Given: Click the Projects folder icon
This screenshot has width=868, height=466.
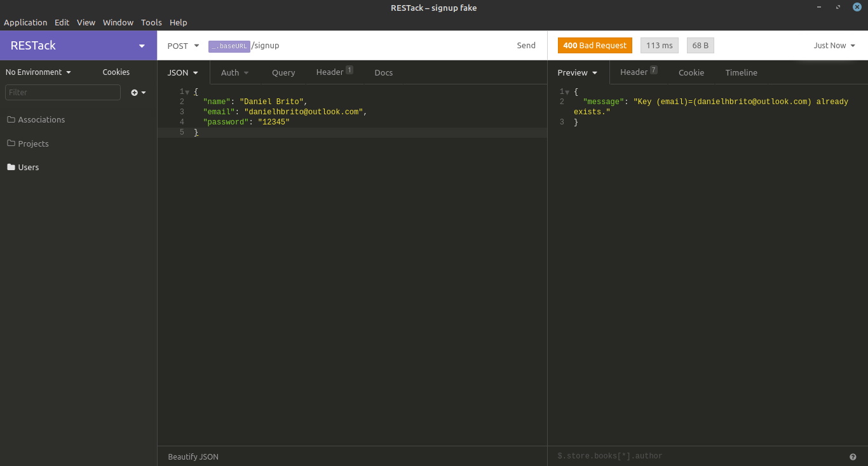Looking at the screenshot, I should tap(11, 143).
